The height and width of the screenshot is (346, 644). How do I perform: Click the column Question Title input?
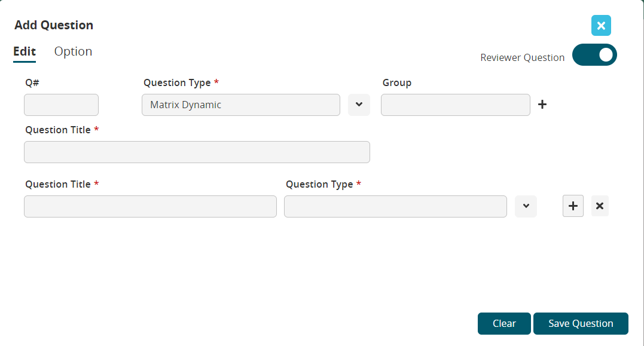point(150,206)
